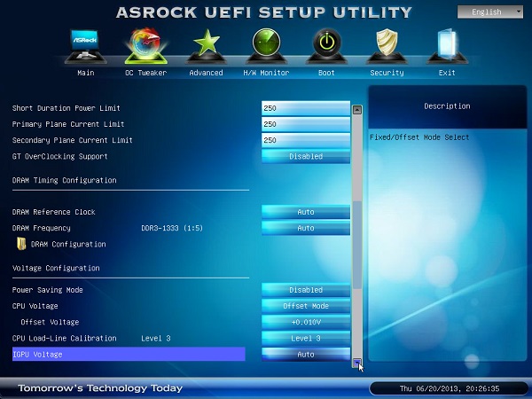Open the Boot power icon
This screenshot has width=532, height=399.
[326, 46]
